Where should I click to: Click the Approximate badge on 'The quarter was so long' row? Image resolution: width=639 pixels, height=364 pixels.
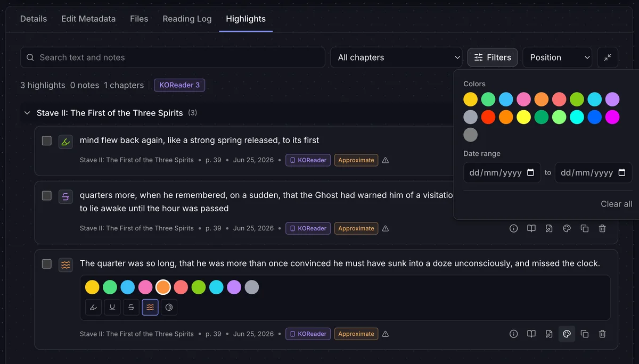pyautogui.click(x=356, y=334)
